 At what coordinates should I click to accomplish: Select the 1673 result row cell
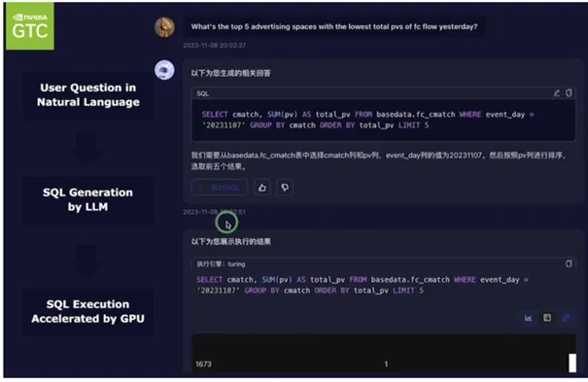pos(204,364)
